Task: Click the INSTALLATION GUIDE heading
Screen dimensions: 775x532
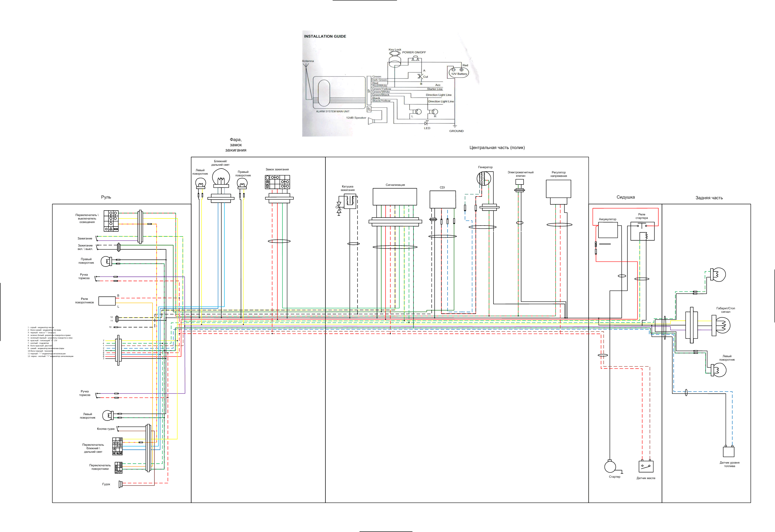Action: [325, 36]
